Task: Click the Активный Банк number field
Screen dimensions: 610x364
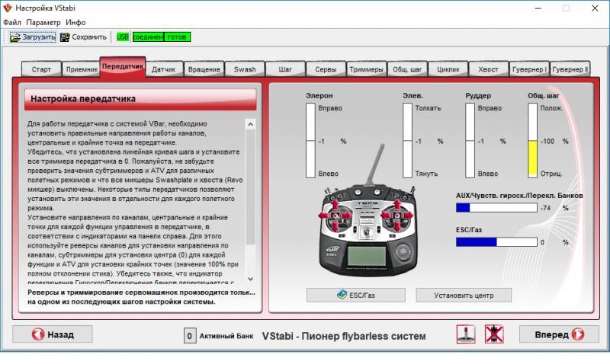Action: [x=189, y=336]
